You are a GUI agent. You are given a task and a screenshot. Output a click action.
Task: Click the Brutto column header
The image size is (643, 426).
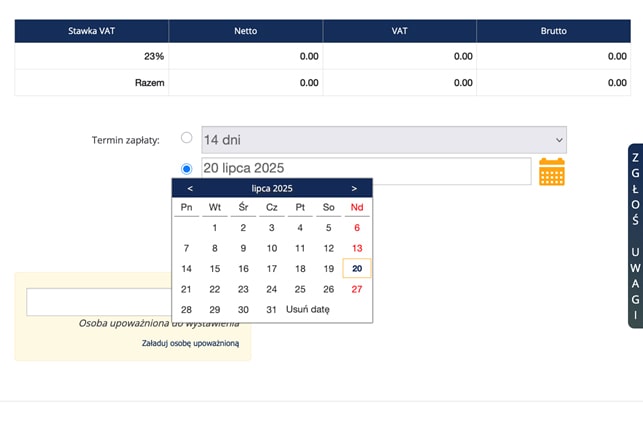[x=553, y=31]
